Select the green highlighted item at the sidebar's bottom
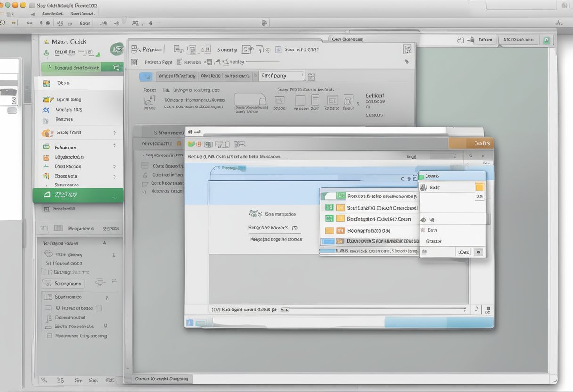573x392 pixels. [x=78, y=195]
